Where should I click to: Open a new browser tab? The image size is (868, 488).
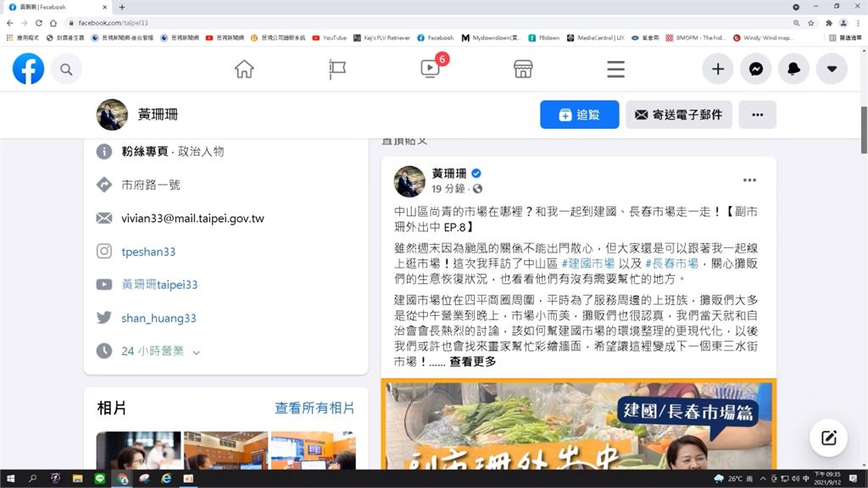click(x=122, y=7)
